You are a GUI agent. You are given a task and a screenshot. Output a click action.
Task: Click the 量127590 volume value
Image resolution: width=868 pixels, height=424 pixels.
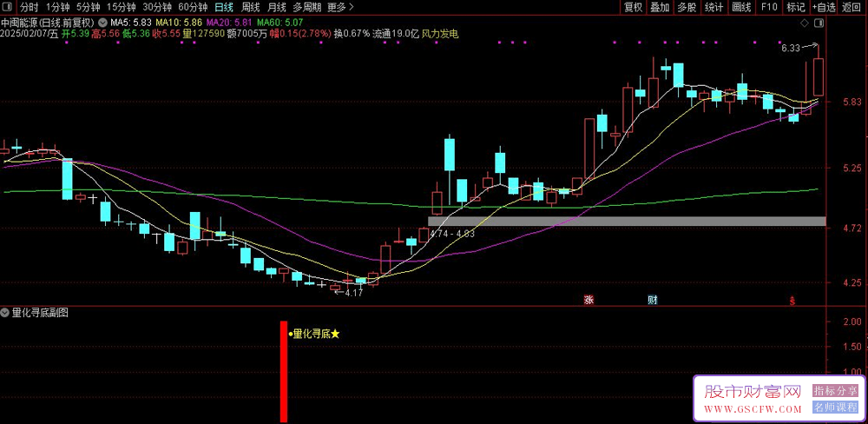204,34
